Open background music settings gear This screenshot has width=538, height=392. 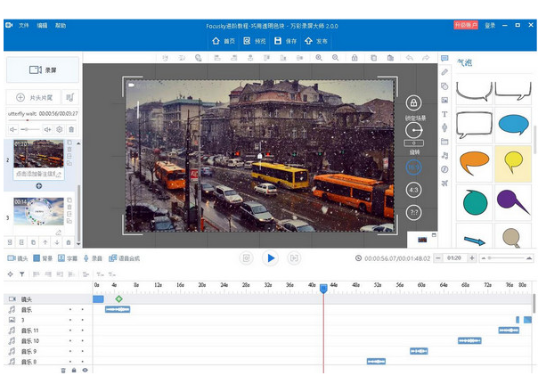tap(60, 129)
